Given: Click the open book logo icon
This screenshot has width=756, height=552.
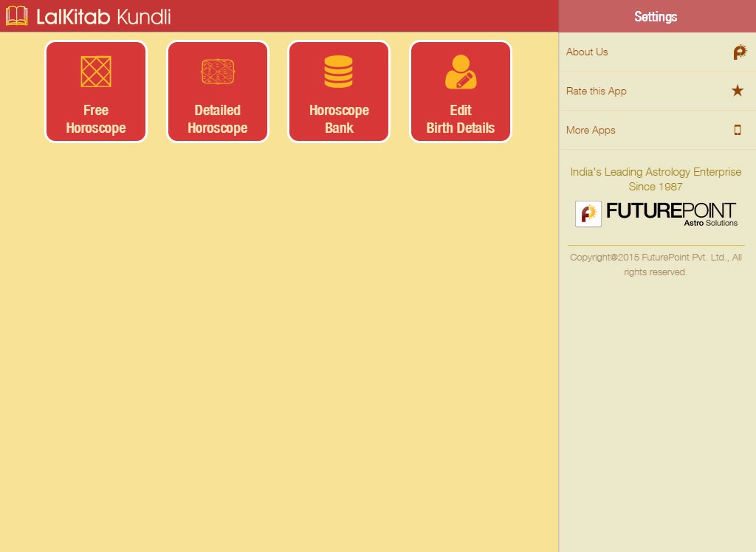Looking at the screenshot, I should [17, 16].
